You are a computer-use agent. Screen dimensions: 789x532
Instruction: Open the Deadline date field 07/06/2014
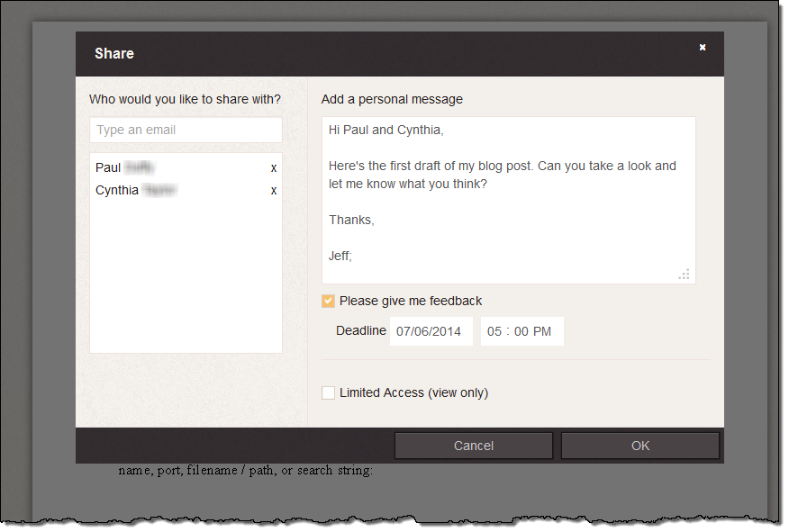click(430, 331)
